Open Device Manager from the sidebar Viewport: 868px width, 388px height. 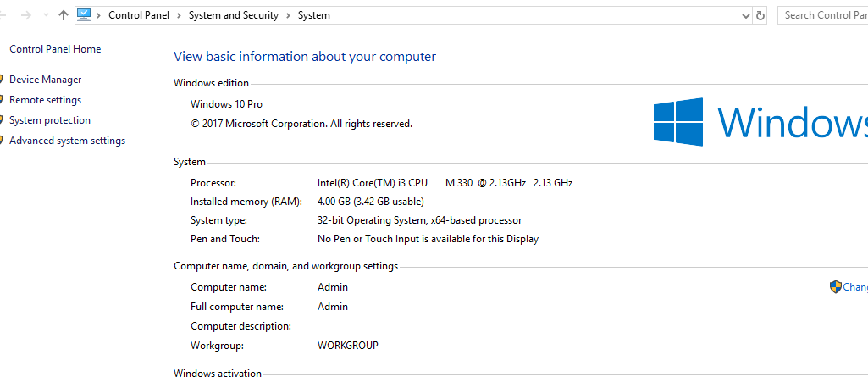tap(46, 80)
